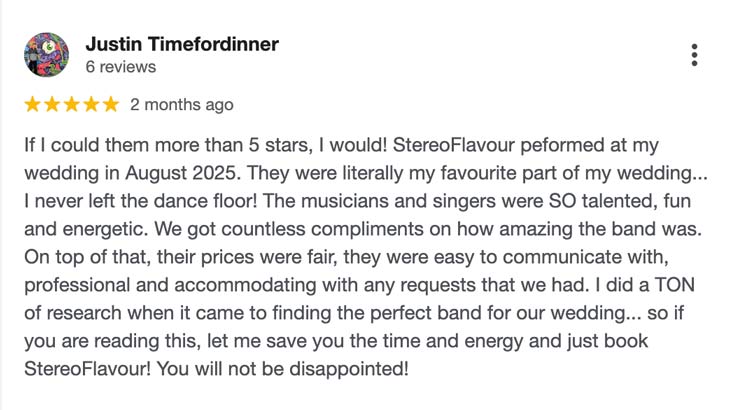Open the three-dot more options menu

tap(694, 55)
